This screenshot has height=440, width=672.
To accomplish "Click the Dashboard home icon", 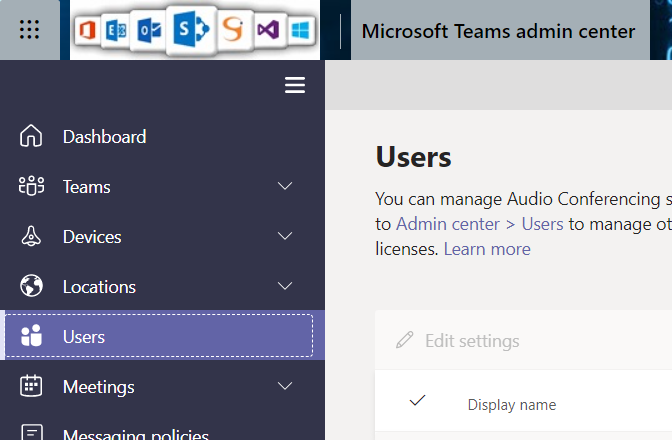I will coord(32,137).
